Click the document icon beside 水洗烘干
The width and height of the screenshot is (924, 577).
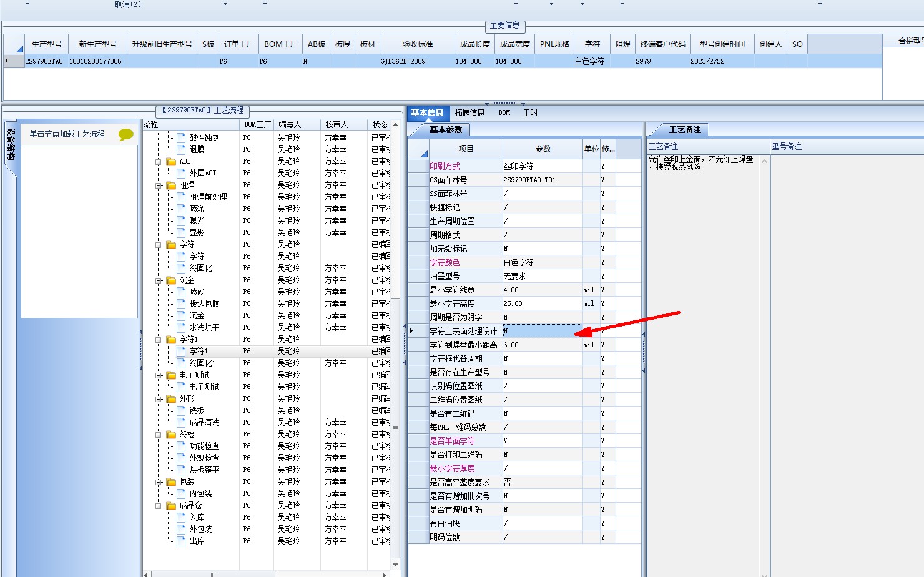pyautogui.click(x=181, y=327)
